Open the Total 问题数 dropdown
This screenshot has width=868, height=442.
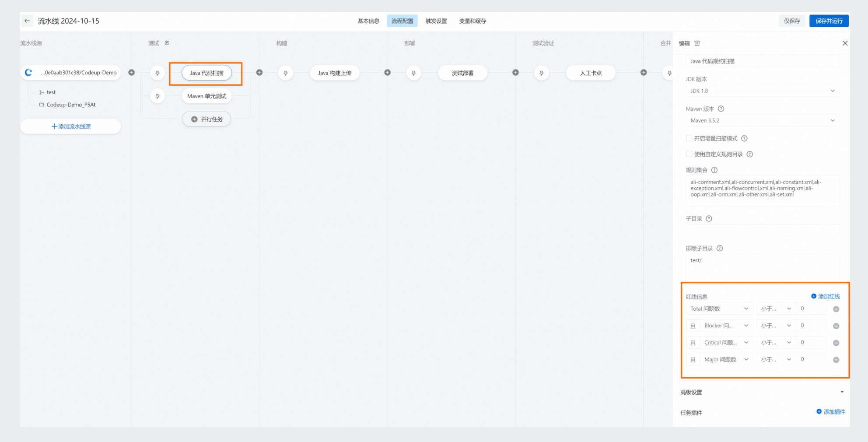click(x=719, y=309)
